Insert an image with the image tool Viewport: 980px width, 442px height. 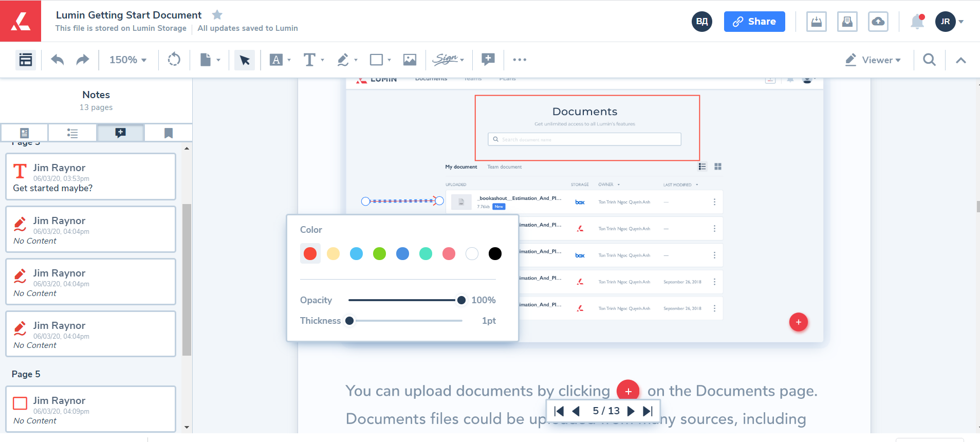[x=410, y=60]
